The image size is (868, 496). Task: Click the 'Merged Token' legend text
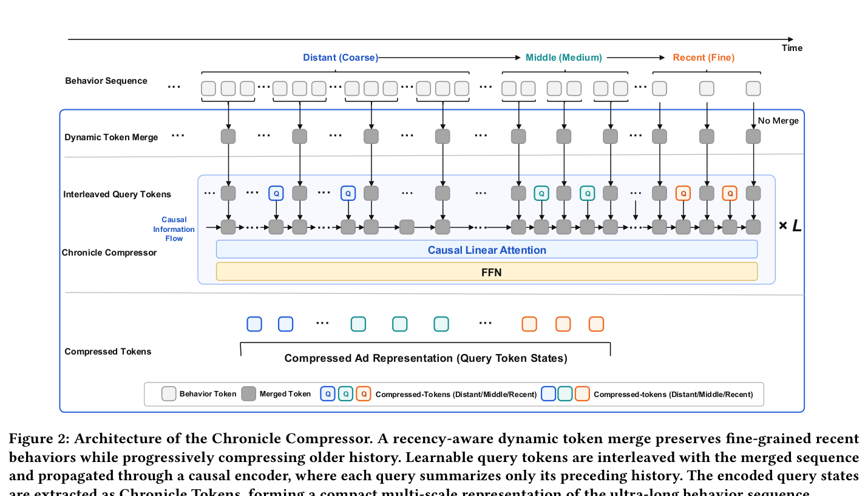pyautogui.click(x=285, y=394)
